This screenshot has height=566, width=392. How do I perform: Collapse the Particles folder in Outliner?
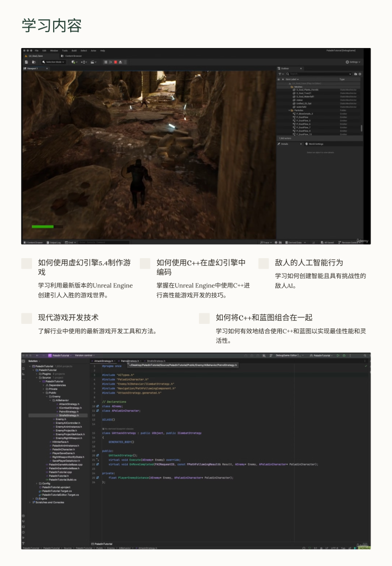pos(290,111)
